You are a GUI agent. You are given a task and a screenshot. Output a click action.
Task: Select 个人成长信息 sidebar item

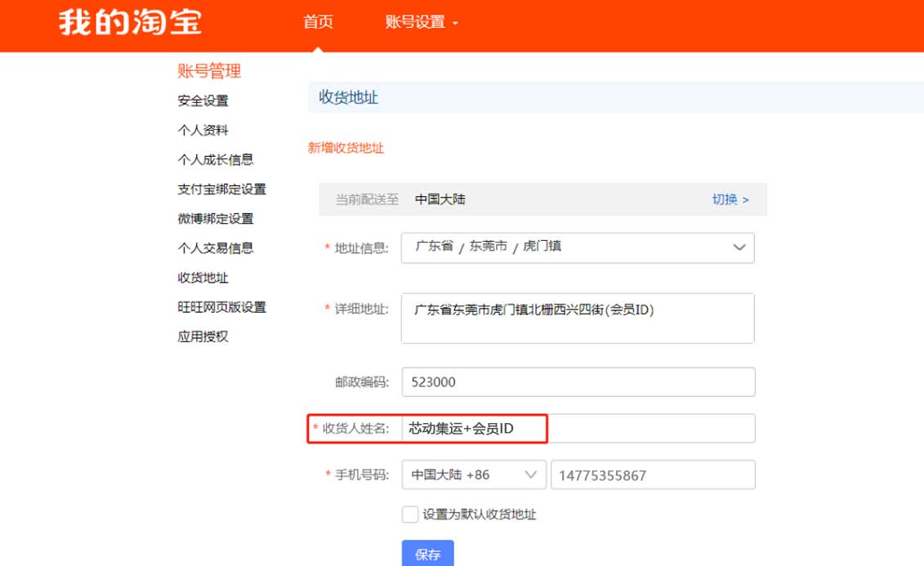[x=215, y=159]
